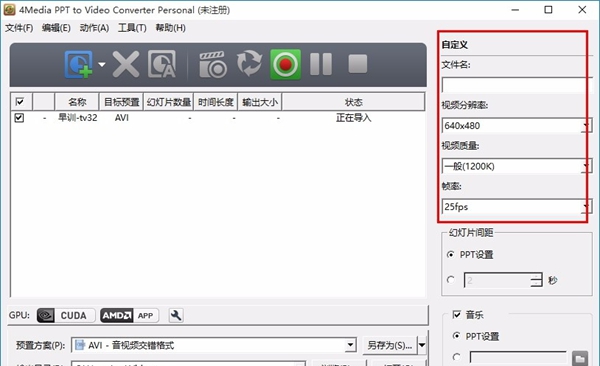The width and height of the screenshot is (600, 366).
Task: Open GPU settings wrench icon
Action: 176,315
